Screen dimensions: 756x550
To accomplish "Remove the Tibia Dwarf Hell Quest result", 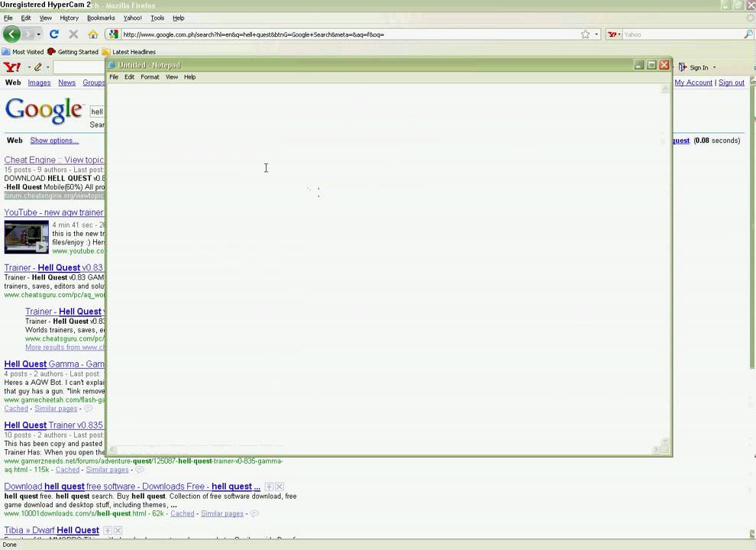I will (118, 530).
